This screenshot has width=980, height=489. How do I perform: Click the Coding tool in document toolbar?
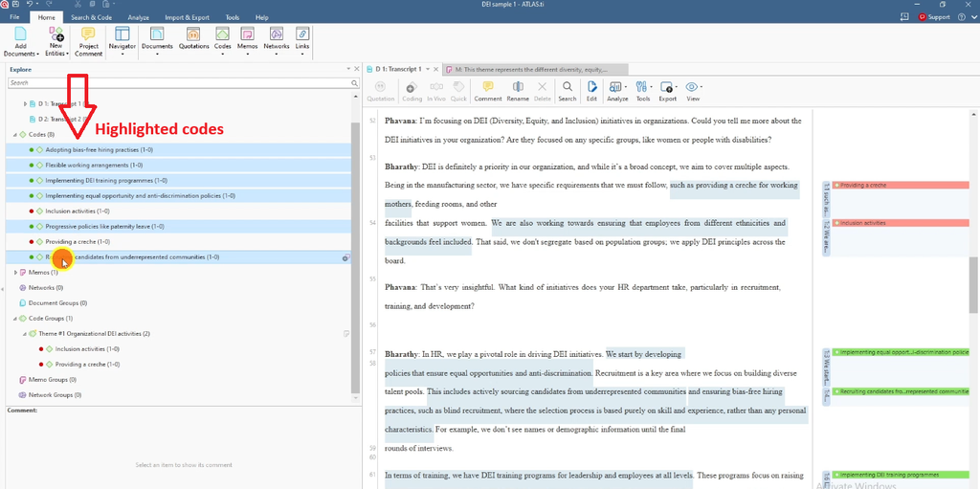tap(412, 91)
